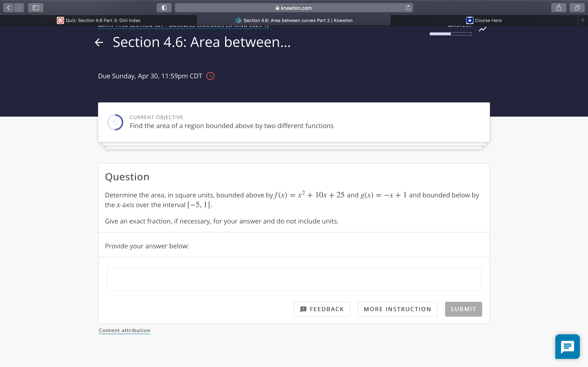Toggle the Safari sidebar panel icon
This screenshot has width=588, height=367.
pos(36,8)
